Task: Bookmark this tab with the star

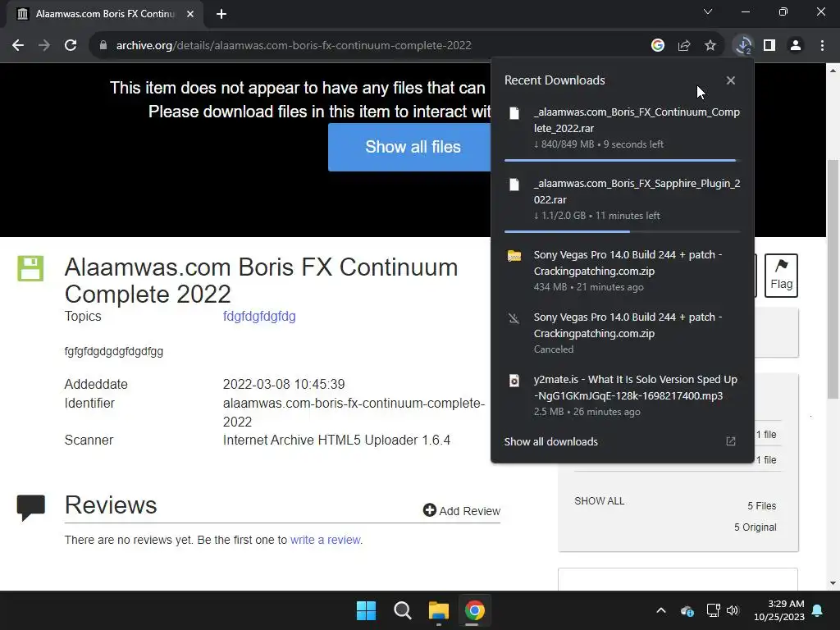Action: point(710,46)
